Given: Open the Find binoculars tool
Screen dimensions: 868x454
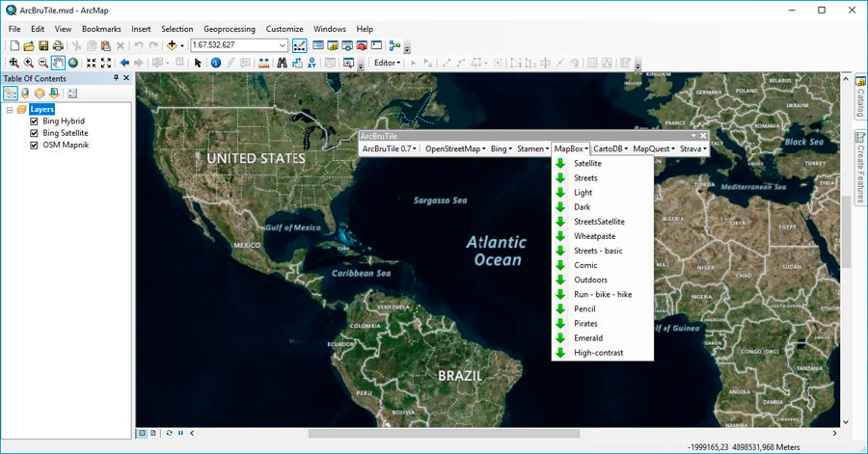Looking at the screenshot, I should 282,63.
